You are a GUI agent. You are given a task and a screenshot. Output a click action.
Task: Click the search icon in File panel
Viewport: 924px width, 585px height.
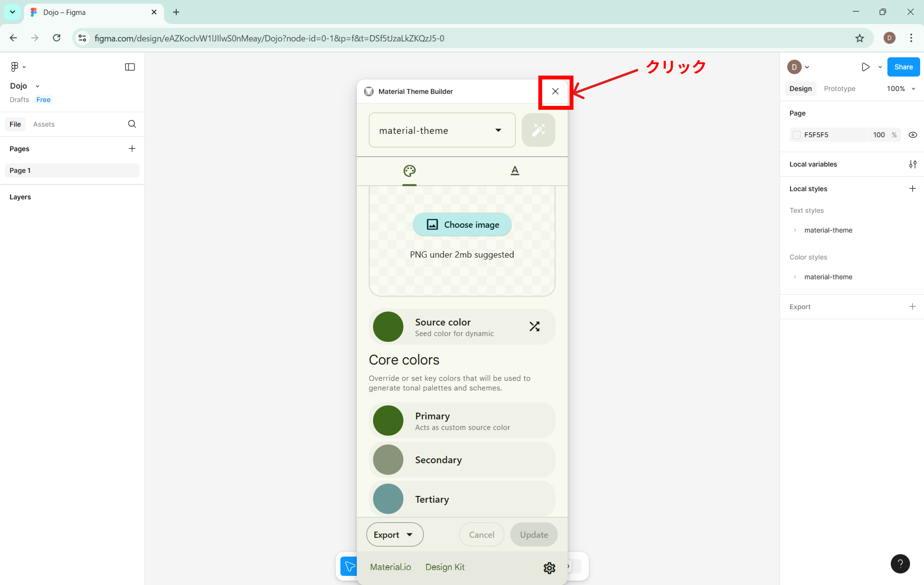132,124
